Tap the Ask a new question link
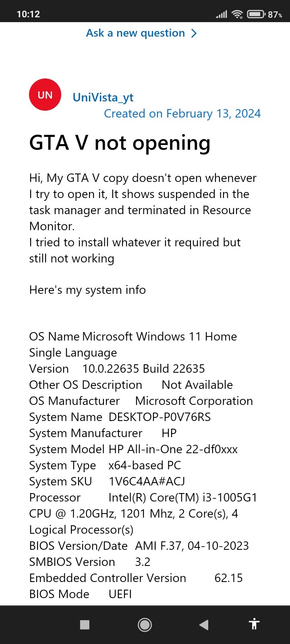Screen dimensions: 290x644 135,33
